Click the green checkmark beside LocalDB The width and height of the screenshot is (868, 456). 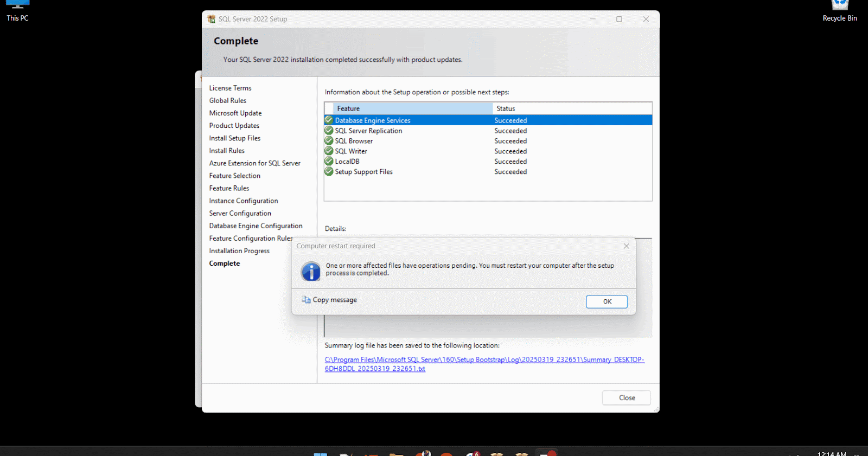point(329,162)
